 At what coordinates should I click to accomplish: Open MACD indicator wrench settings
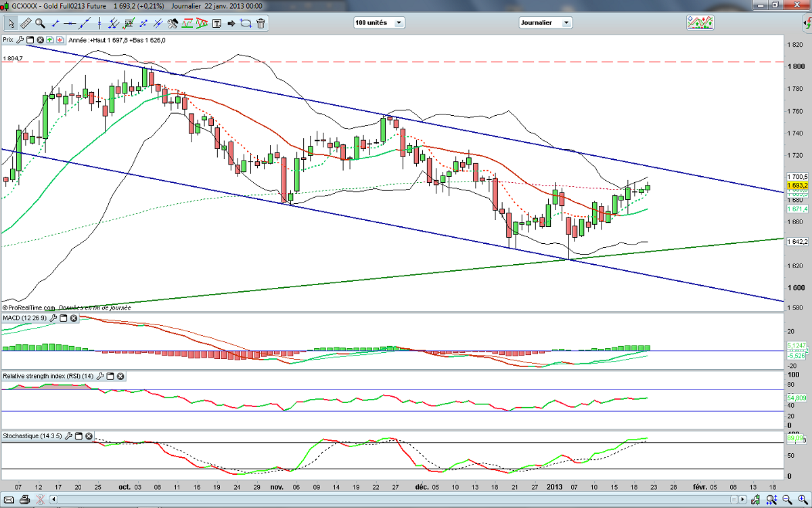pyautogui.click(x=52, y=318)
